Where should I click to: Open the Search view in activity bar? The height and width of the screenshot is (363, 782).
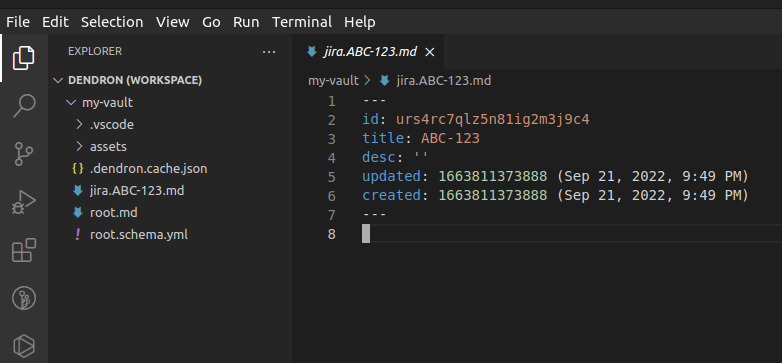[x=24, y=106]
